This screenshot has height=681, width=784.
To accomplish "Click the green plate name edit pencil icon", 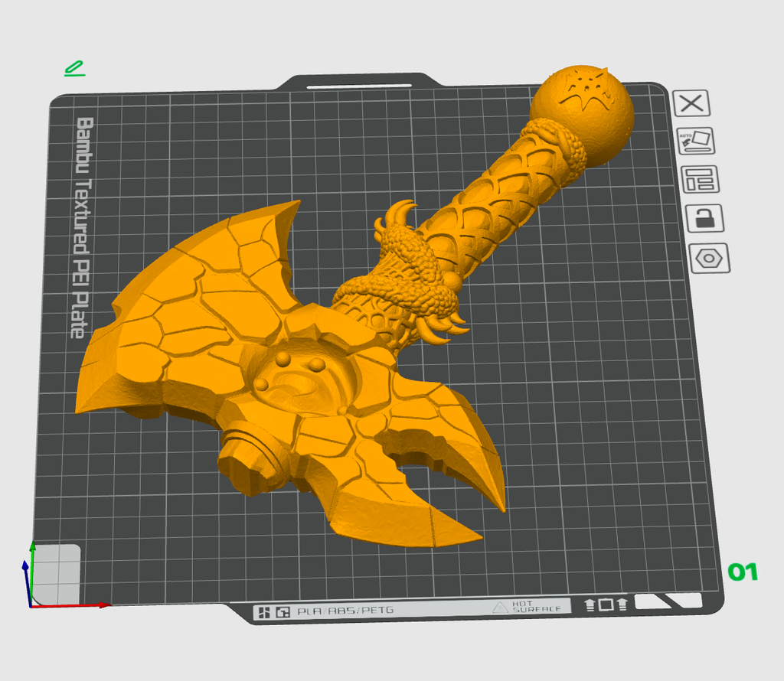I will (x=75, y=69).
